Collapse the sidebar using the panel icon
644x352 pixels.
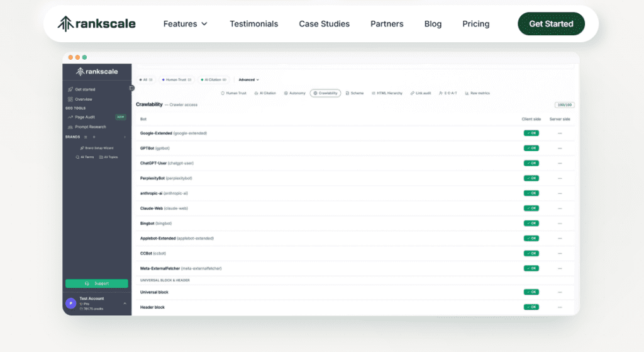(131, 88)
